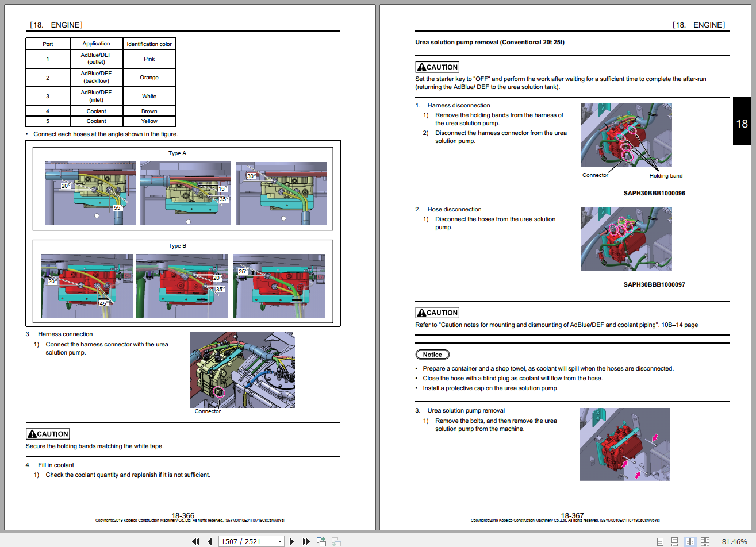This screenshot has width=756, height=547.
Task: Click the hose disconnection pump figure
Action: [x=626, y=239]
